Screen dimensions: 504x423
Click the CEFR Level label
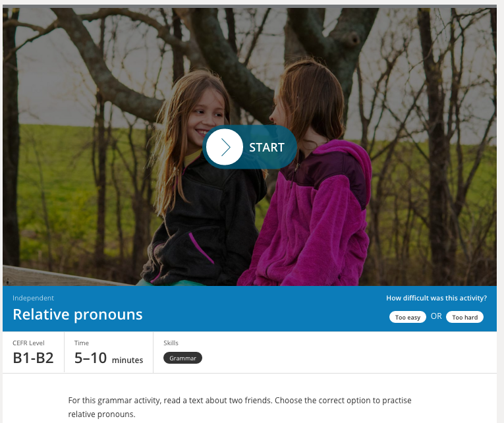tap(28, 343)
